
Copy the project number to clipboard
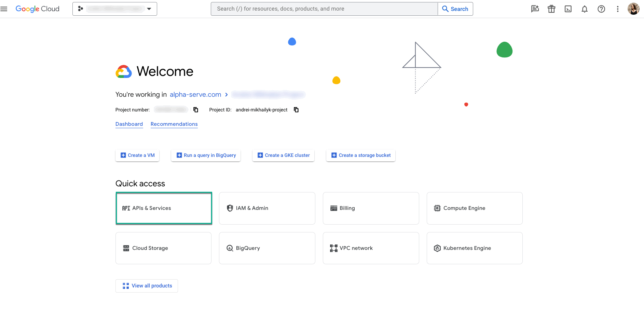point(195,110)
